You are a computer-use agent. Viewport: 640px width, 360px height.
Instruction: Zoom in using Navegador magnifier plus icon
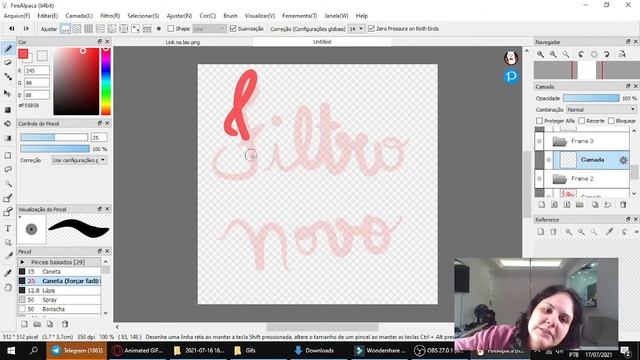(x=540, y=54)
